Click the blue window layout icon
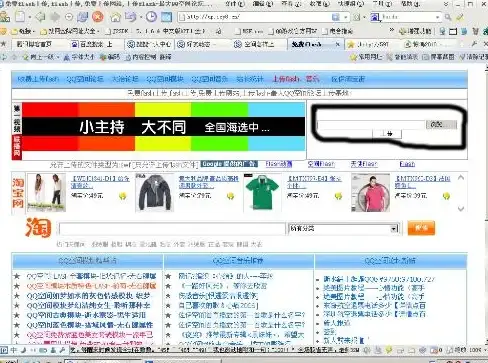This screenshot has height=363, width=488. pos(166,17)
